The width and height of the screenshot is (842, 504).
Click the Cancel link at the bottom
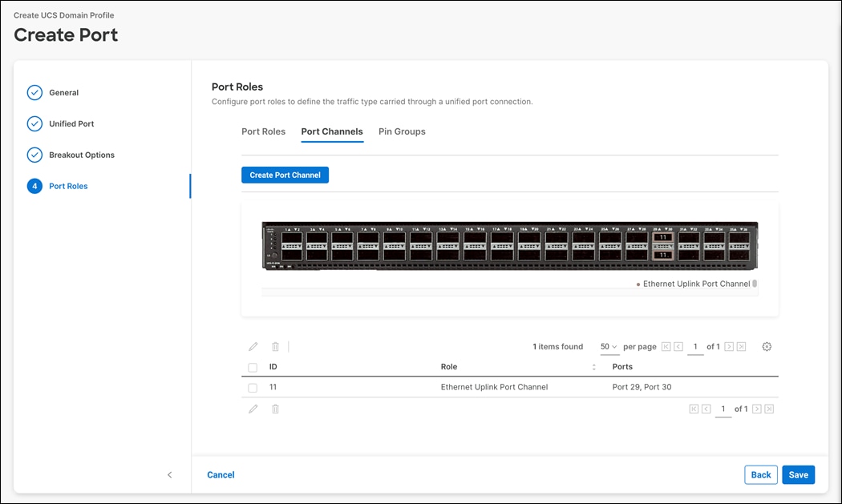pos(221,474)
